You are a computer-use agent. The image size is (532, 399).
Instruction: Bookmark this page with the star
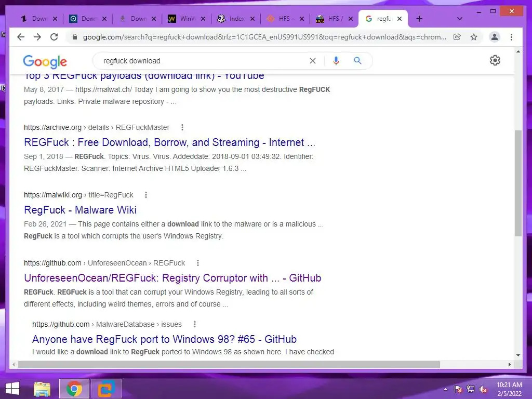[x=474, y=37]
